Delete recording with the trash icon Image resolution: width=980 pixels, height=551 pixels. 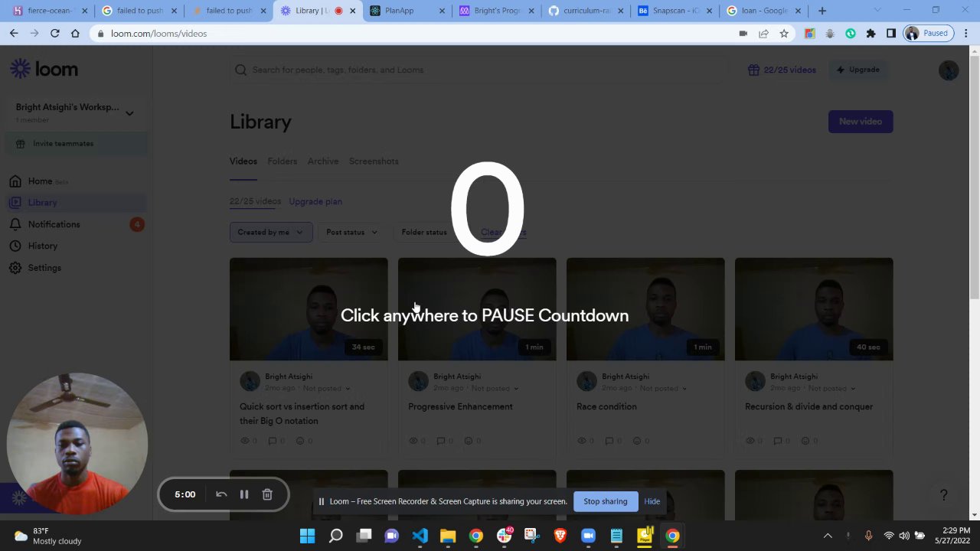(267, 494)
